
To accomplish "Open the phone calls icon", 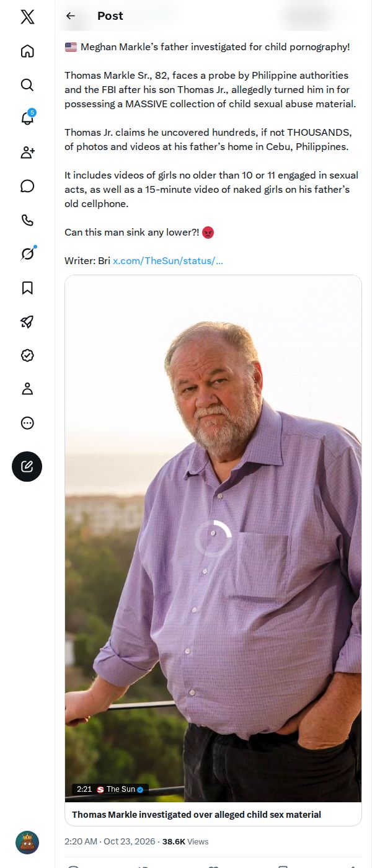I will 27,220.
